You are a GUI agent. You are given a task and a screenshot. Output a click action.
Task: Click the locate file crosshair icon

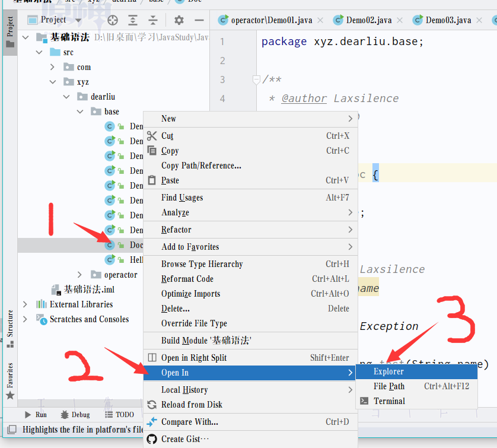point(113,20)
